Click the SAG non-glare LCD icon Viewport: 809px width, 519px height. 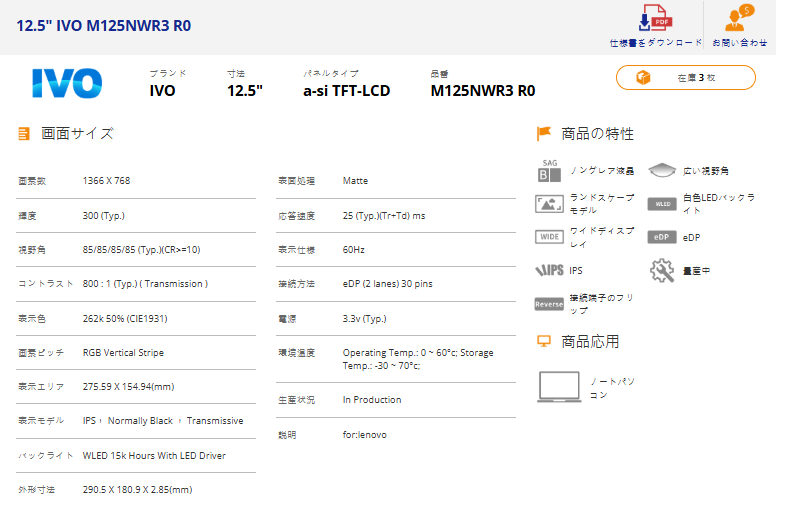click(x=549, y=171)
